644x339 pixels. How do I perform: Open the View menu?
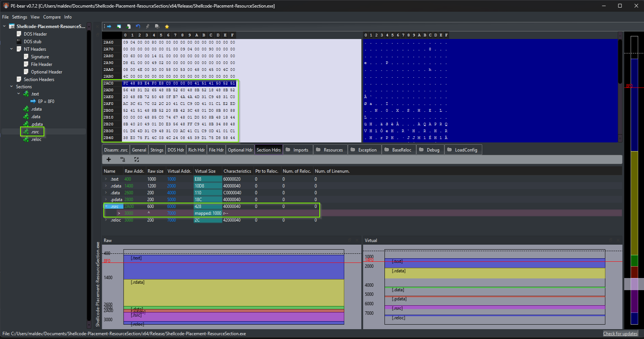(x=35, y=17)
